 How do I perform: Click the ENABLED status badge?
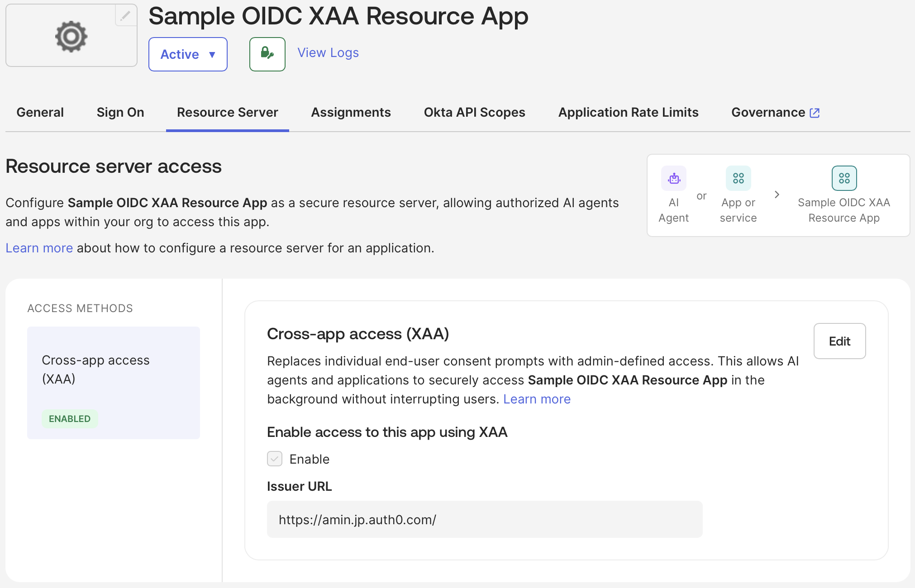tap(70, 419)
